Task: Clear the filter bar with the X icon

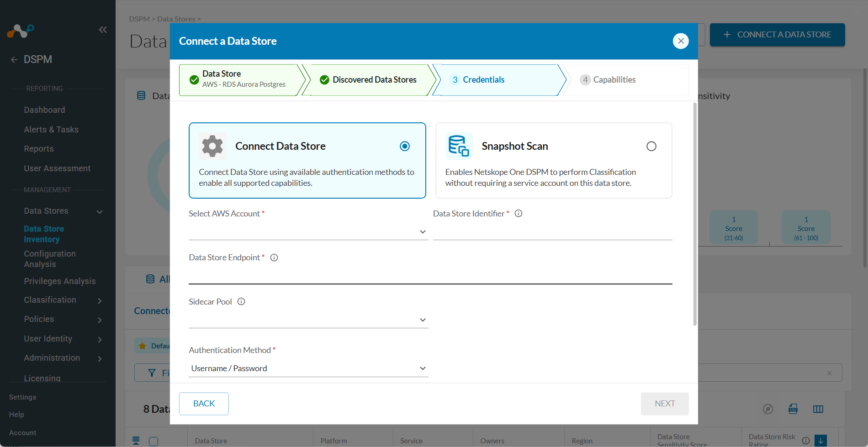Action: [830, 373]
